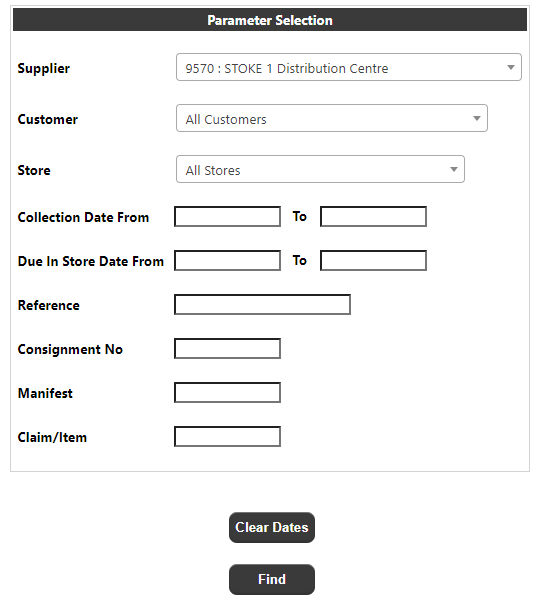This screenshot has width=537, height=600.
Task: Click the Clear Dates button
Action: (272, 527)
